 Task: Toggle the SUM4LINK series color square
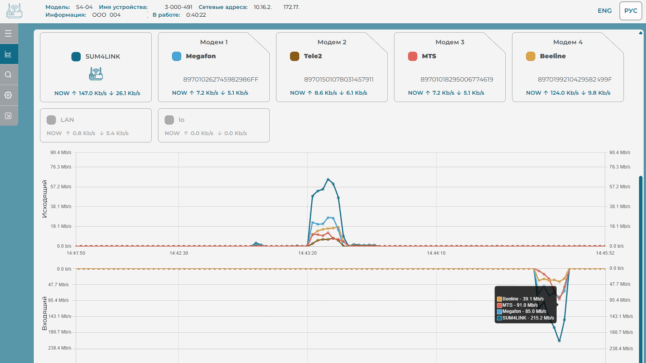(76, 56)
